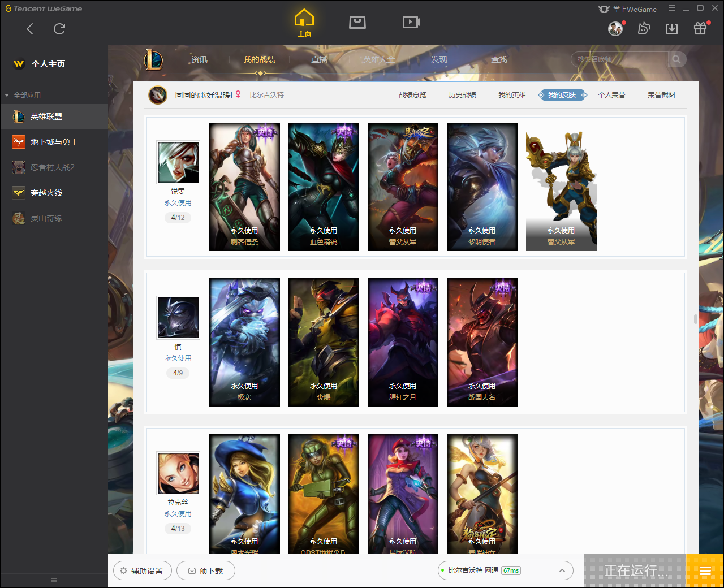This screenshot has height=588, width=724.
Task: Click the 忍者村大战2 game icon in sidebar
Action: point(19,167)
